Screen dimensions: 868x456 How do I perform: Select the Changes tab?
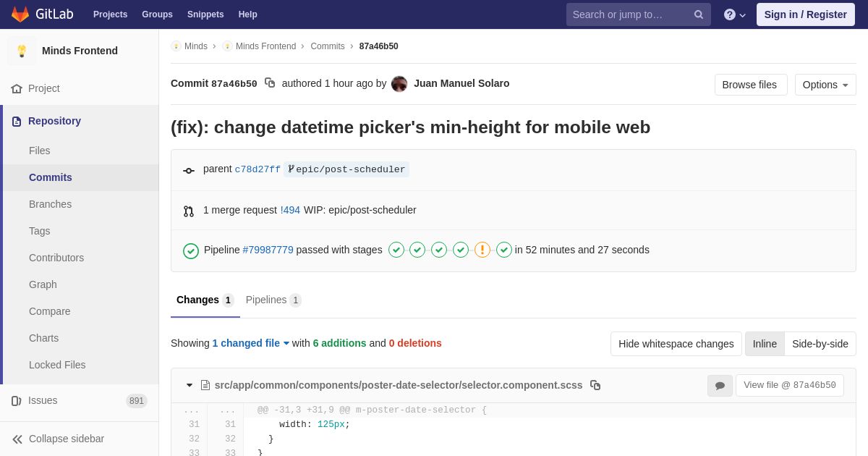205,300
